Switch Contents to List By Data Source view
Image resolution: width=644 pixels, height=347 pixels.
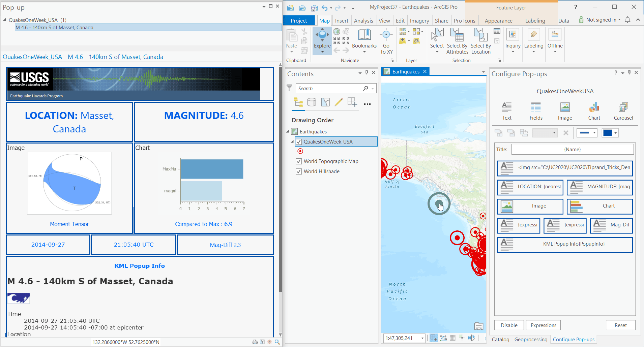point(312,102)
